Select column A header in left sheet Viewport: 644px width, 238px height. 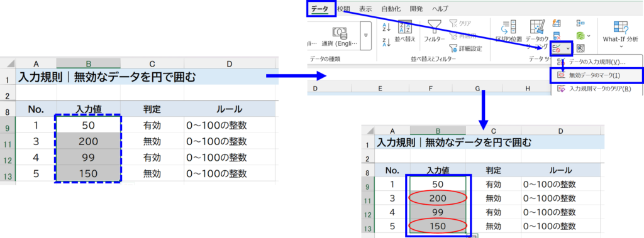coord(36,63)
